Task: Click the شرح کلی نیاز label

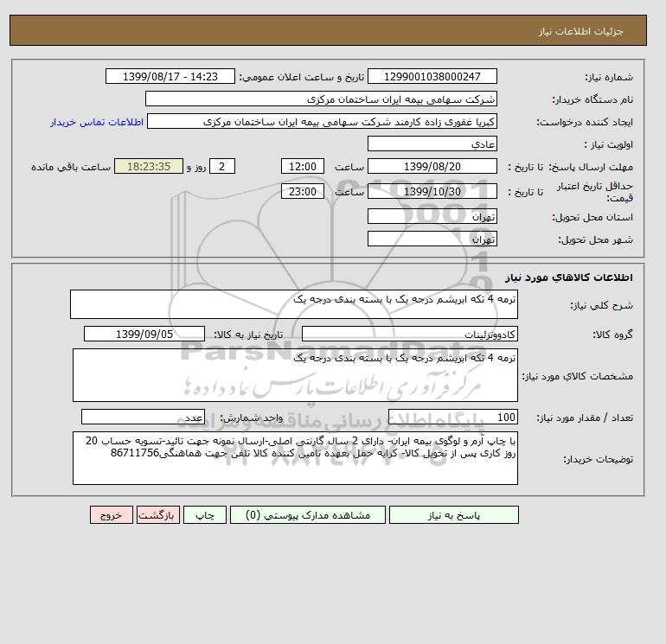Action: 601,305
